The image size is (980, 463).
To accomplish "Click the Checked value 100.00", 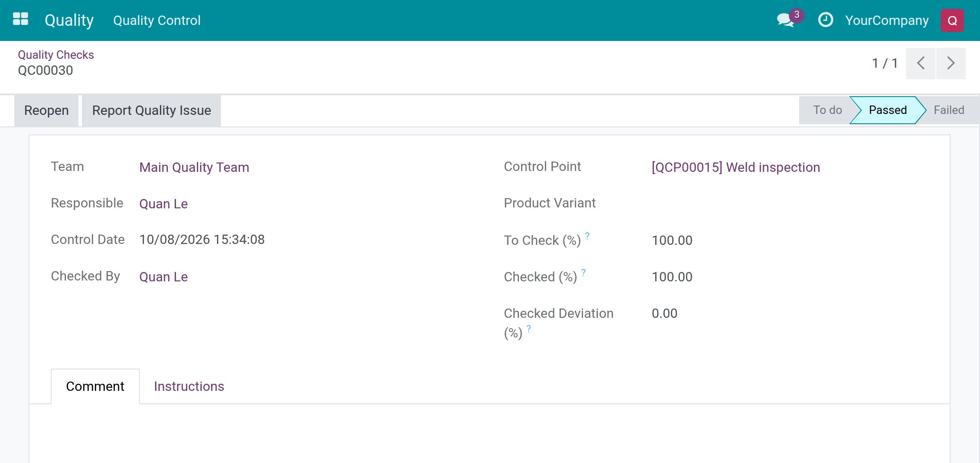I will (x=672, y=277).
